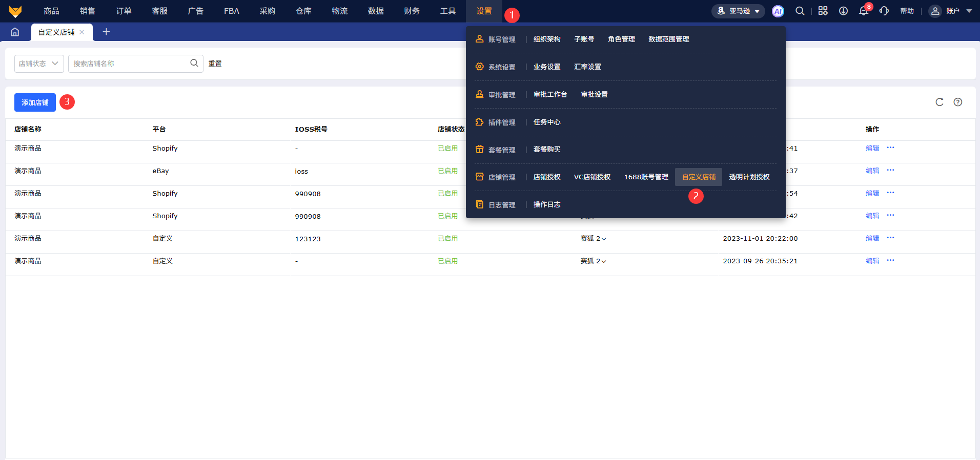The image size is (980, 460).
Task: Select 汇率设置 in settings menu
Action: coord(587,67)
